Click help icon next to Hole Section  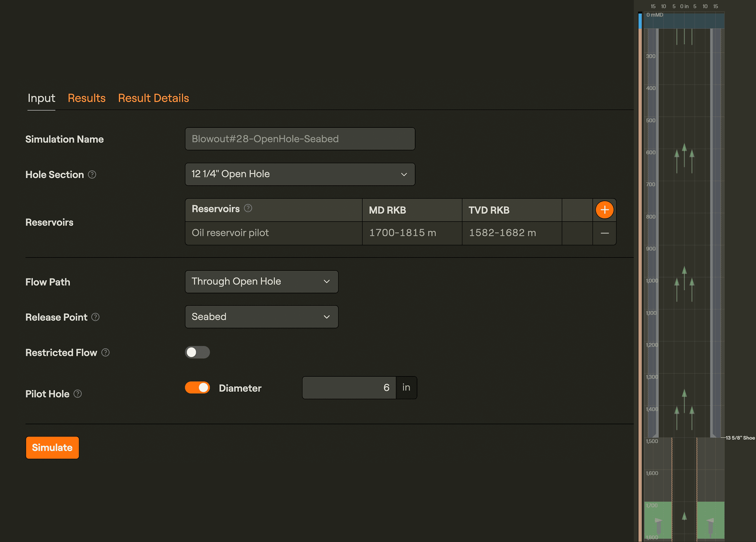tap(92, 175)
